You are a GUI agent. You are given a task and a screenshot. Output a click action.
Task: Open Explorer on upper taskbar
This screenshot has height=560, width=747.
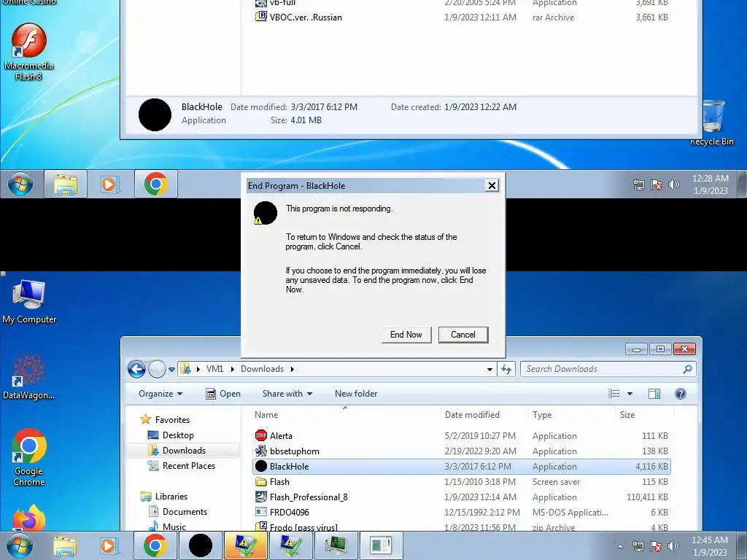click(x=65, y=184)
